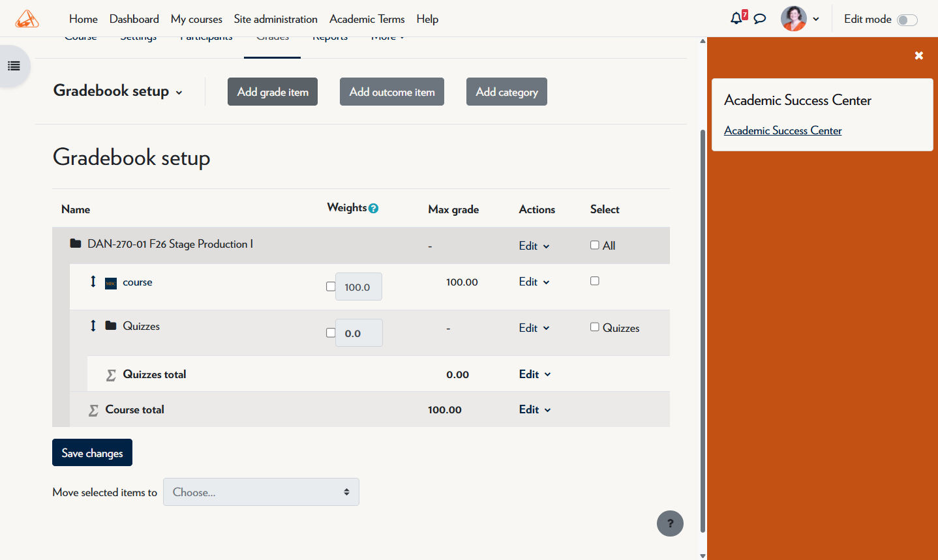Viewport: 938px width, 560px height.
Task: Open the Move selected items to dropdown
Action: [x=261, y=492]
